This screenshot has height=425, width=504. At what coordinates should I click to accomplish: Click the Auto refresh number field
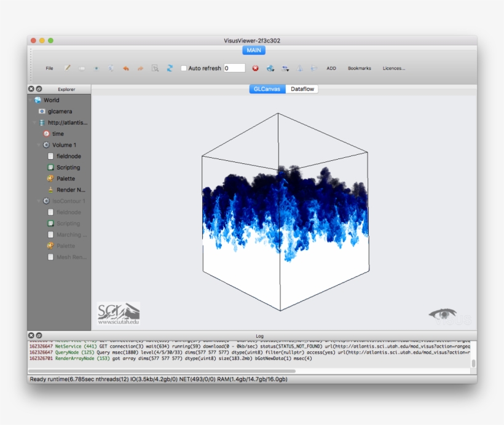[x=234, y=68]
